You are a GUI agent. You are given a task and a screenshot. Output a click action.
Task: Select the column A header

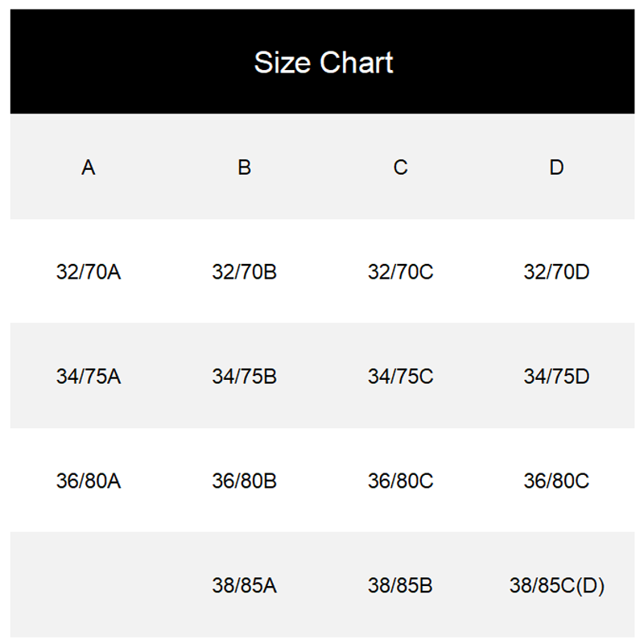tap(89, 167)
